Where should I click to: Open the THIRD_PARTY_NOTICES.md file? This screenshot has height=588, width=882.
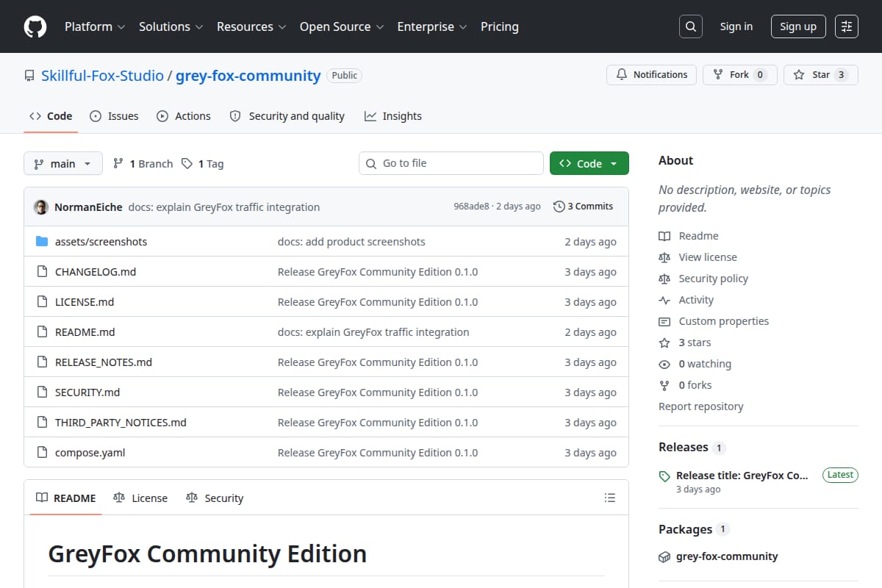click(121, 423)
